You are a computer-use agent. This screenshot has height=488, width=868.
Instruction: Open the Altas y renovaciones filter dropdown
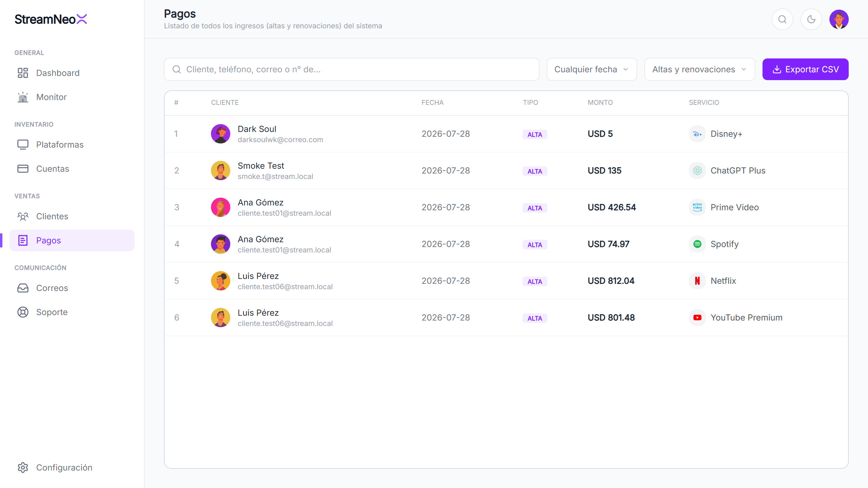point(699,69)
